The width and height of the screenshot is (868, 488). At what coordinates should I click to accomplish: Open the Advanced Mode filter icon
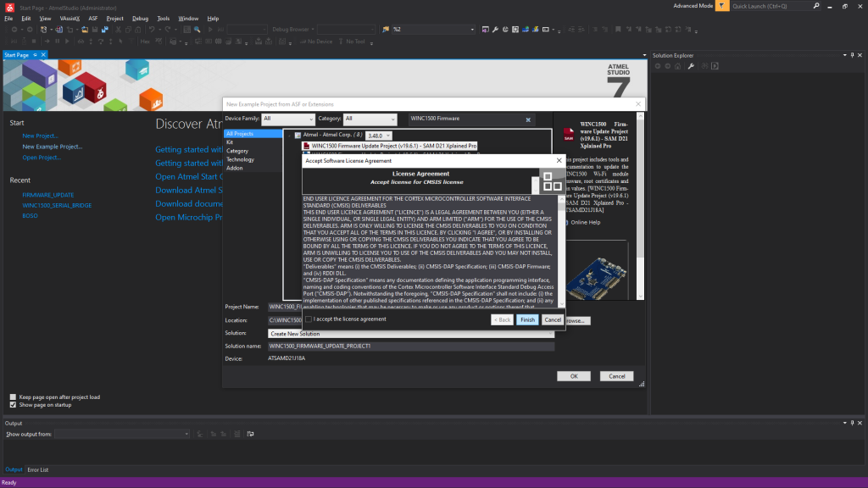pos(721,6)
